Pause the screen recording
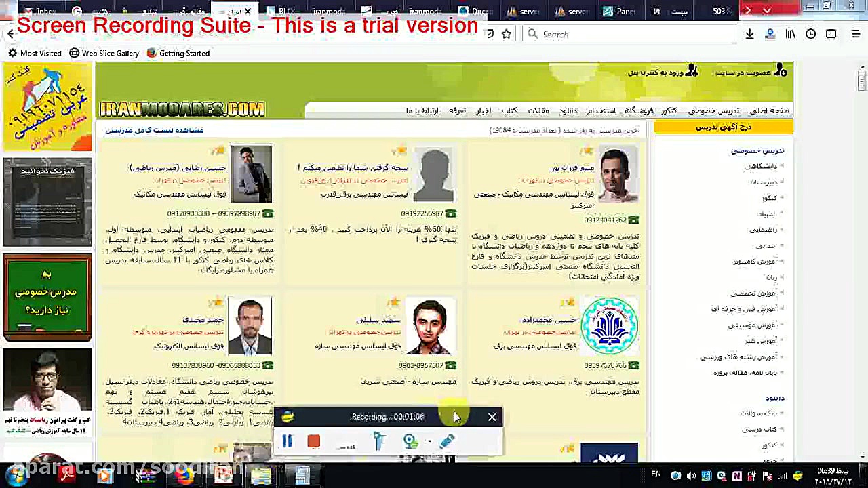 point(286,441)
